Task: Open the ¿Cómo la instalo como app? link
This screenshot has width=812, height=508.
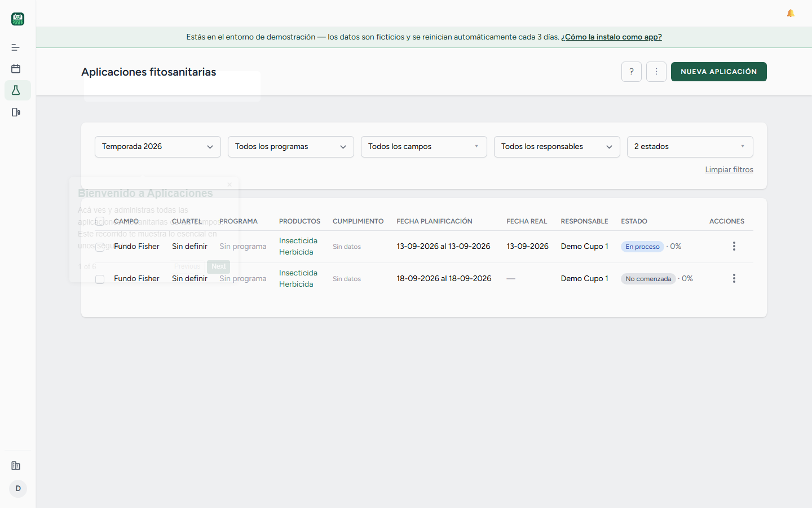Action: pos(611,37)
